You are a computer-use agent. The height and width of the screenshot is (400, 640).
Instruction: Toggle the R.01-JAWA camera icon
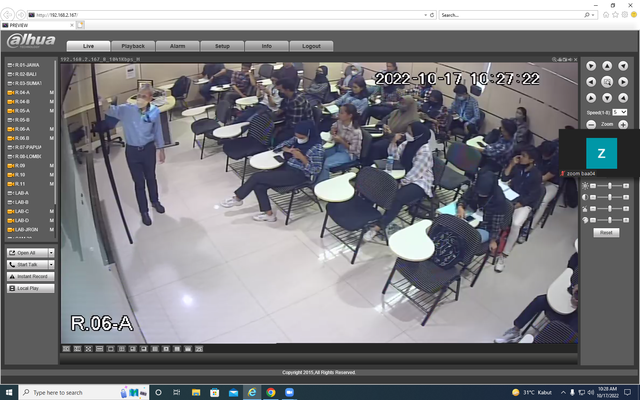click(x=11, y=65)
